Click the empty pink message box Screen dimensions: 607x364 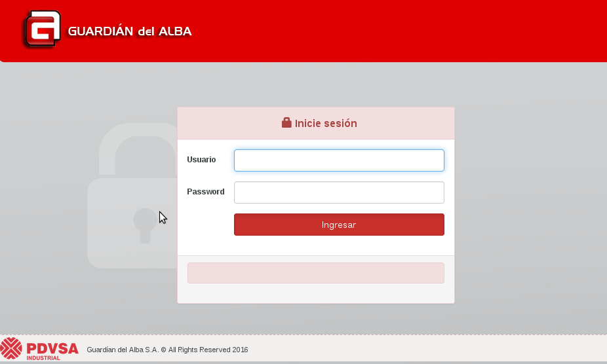(316, 273)
